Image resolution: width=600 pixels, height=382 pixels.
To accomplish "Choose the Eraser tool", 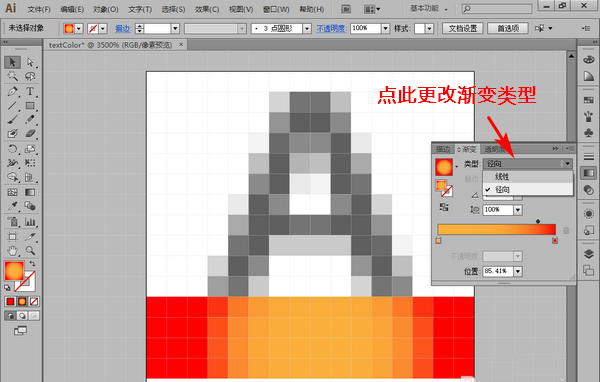I will tap(30, 134).
